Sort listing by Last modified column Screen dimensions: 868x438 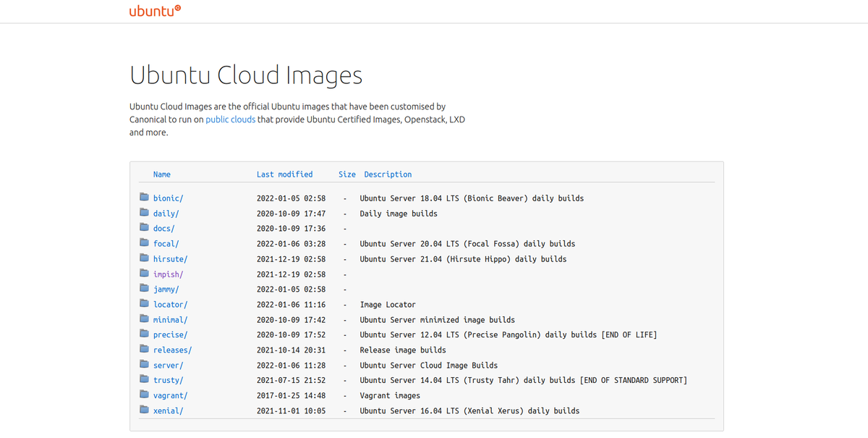click(x=284, y=174)
